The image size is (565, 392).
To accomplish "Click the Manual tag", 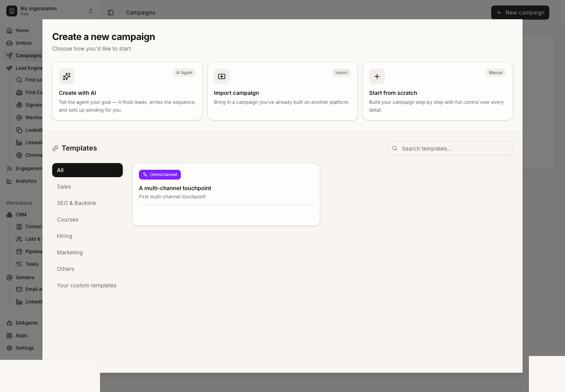I will [x=496, y=73].
